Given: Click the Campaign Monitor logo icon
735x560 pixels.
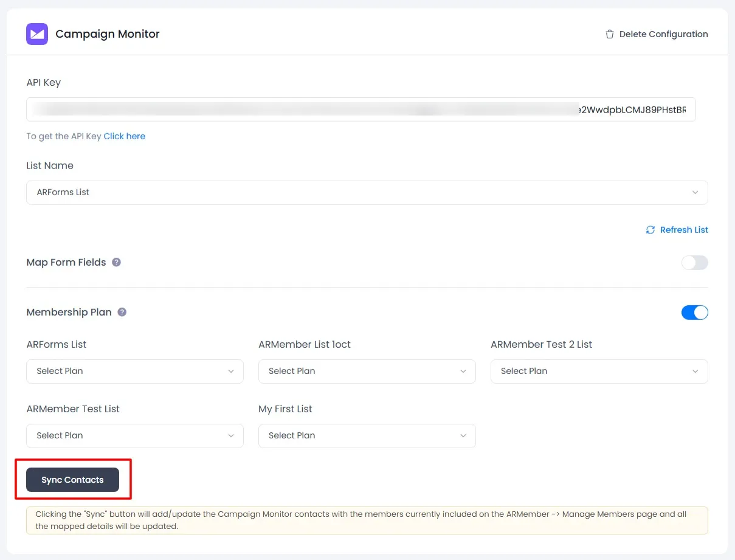Looking at the screenshot, I should click(x=37, y=34).
